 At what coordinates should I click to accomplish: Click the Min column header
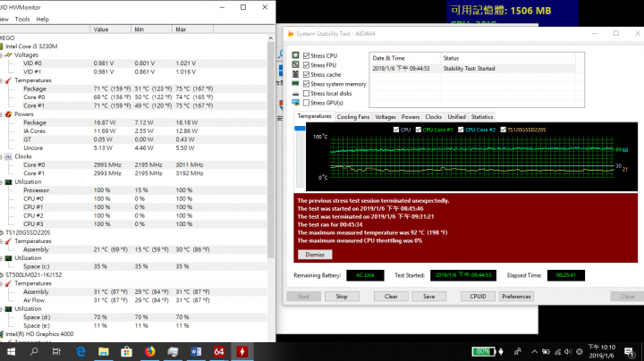[152, 29]
